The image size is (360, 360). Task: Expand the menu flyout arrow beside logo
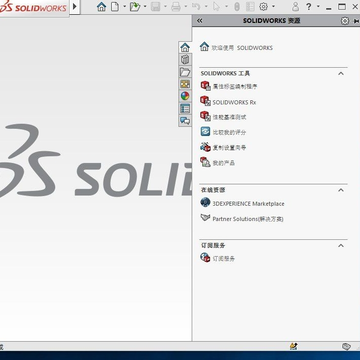pos(75,7)
